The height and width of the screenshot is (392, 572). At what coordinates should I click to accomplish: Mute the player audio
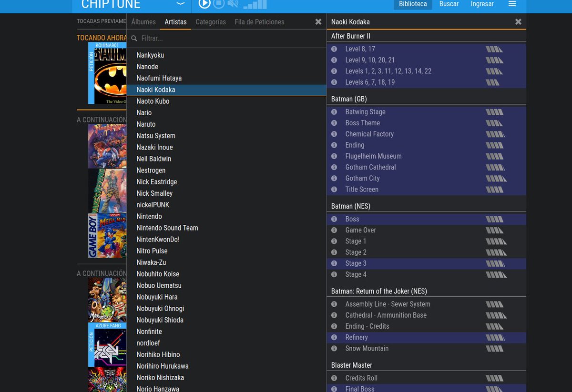coord(233,4)
